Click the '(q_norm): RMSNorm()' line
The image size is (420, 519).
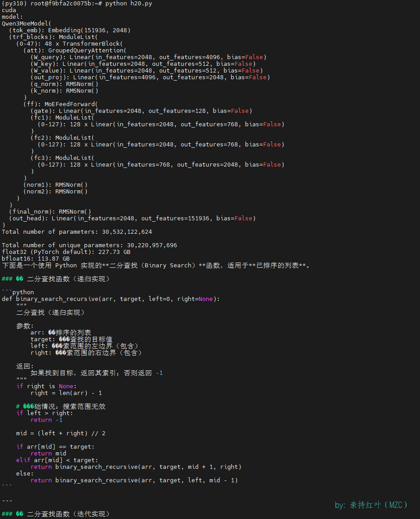point(64,84)
